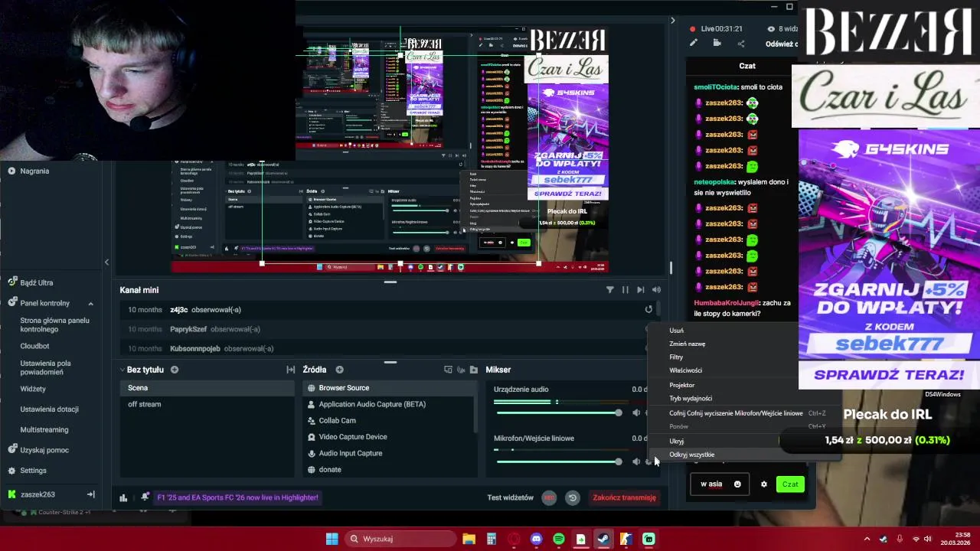Open Nagrania in the sidebar
The image size is (980, 551).
(x=34, y=171)
